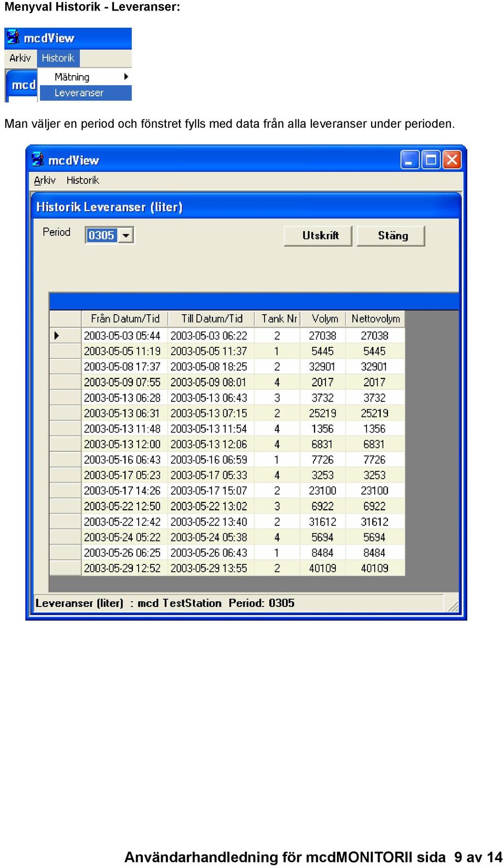Choose Mätning menu entry

tap(85, 77)
